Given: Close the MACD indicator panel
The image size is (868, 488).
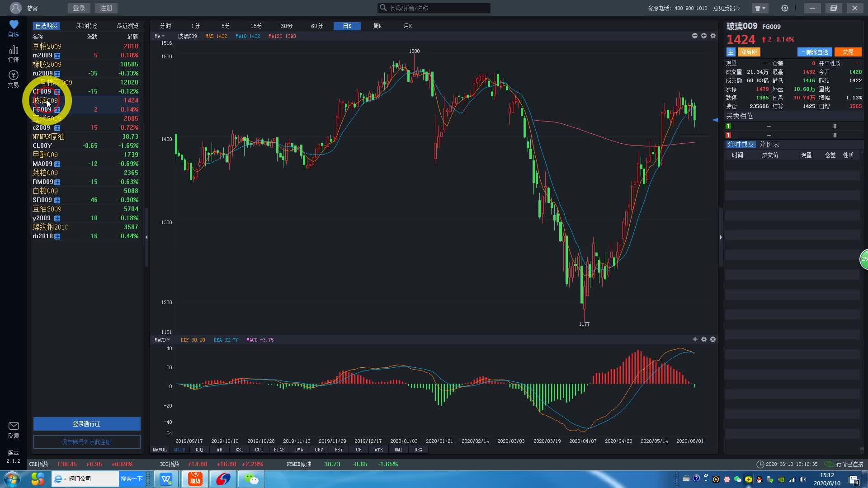Looking at the screenshot, I should pyautogui.click(x=713, y=339).
